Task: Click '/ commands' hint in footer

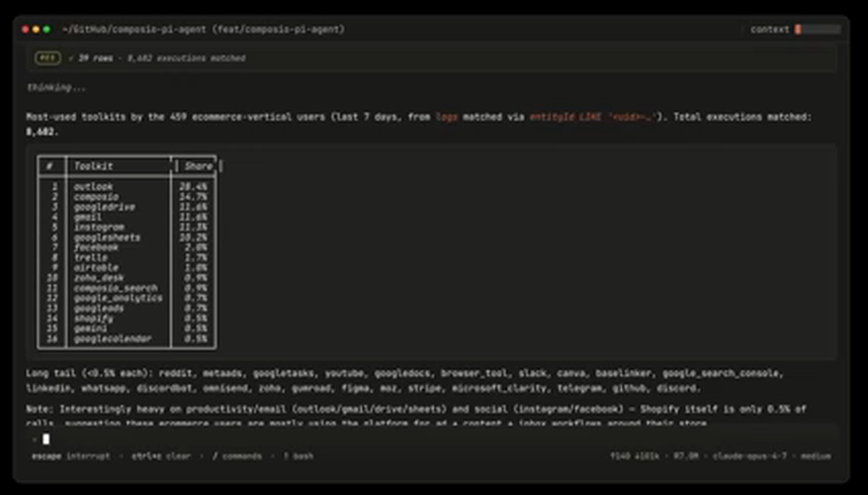Action: [237, 456]
